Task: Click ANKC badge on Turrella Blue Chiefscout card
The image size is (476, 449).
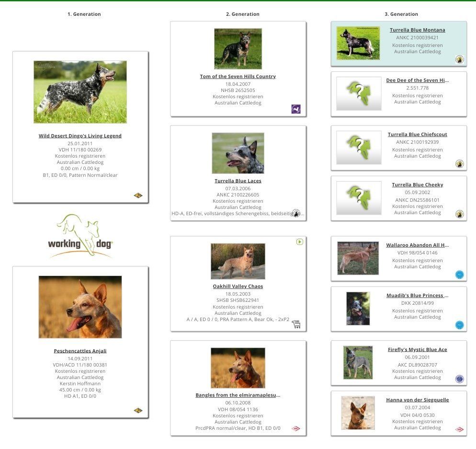Action: click(x=460, y=164)
